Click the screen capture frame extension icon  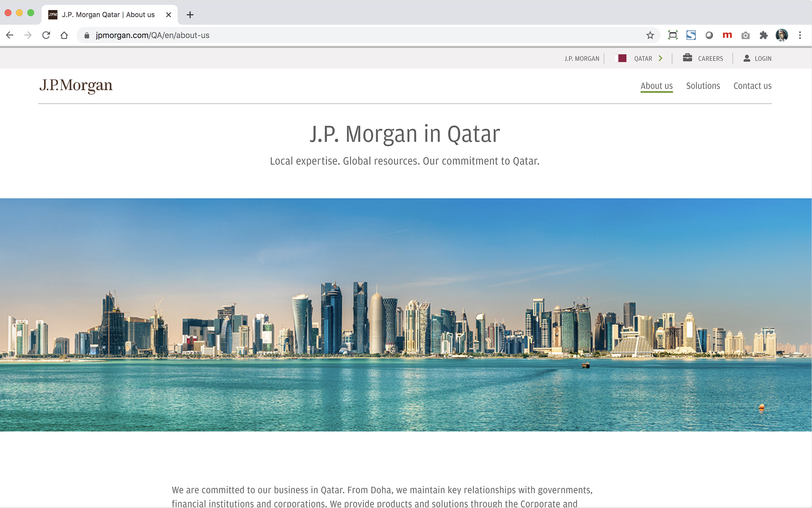673,35
